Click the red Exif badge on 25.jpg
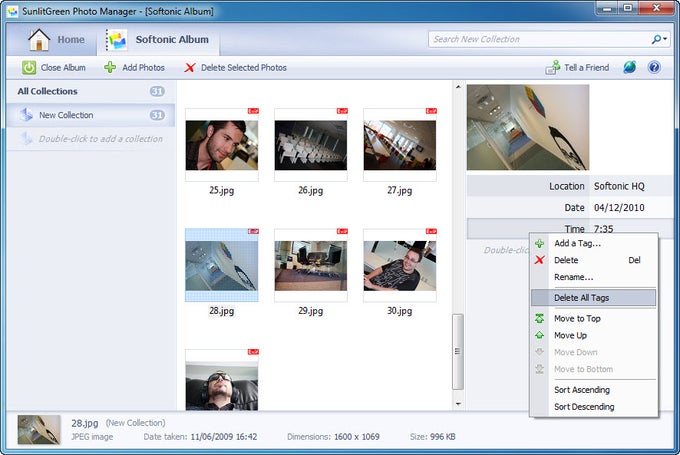 coord(253,111)
